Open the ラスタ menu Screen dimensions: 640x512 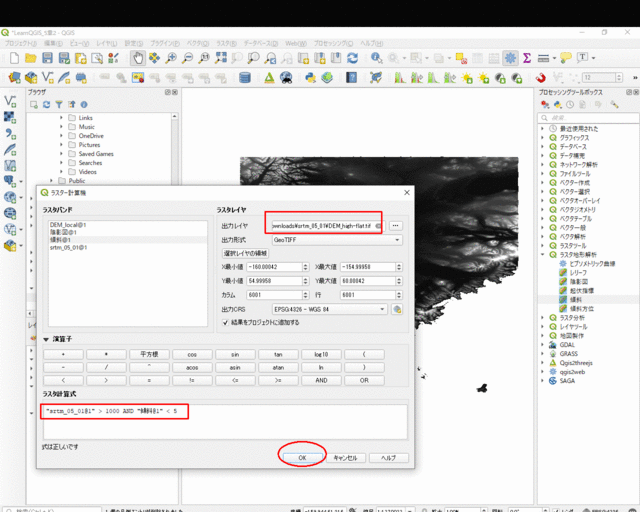pyautogui.click(x=226, y=43)
